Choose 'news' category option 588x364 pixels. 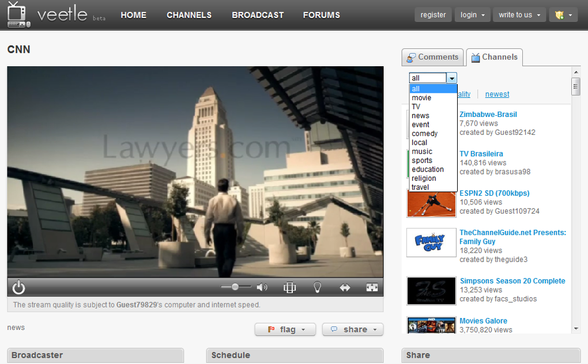433,116
